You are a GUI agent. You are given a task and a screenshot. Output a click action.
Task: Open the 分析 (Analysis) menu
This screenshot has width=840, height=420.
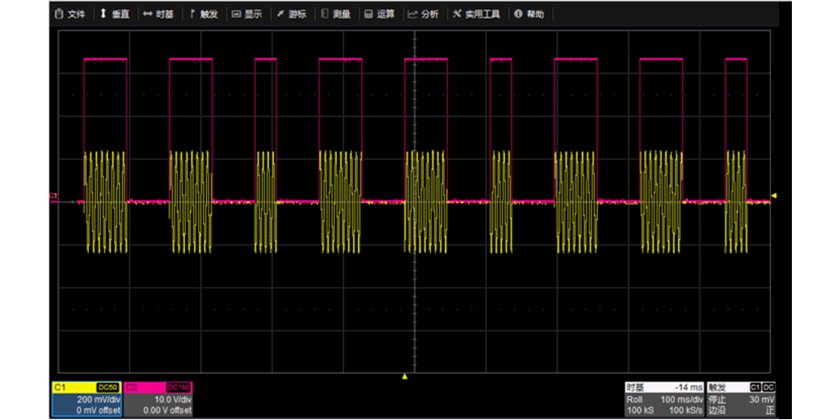click(424, 15)
